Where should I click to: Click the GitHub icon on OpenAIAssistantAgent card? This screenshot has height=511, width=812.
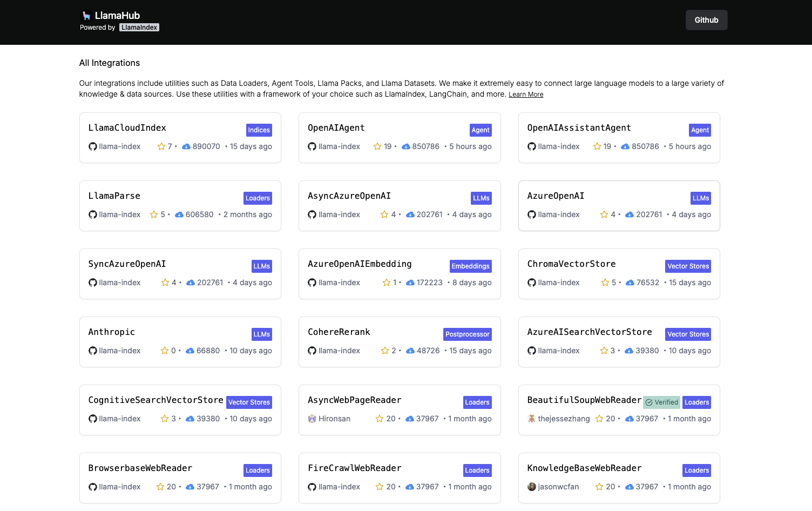532,146
